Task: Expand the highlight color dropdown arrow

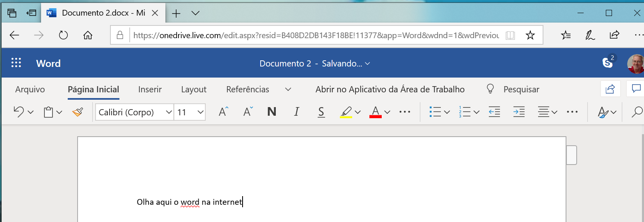Action: 358,112
